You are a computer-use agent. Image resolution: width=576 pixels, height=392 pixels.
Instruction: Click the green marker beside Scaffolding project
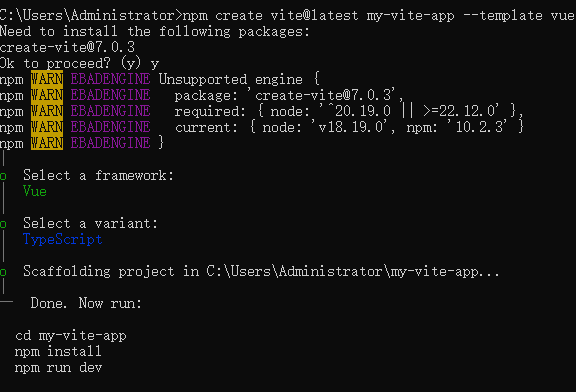[x=3, y=272]
